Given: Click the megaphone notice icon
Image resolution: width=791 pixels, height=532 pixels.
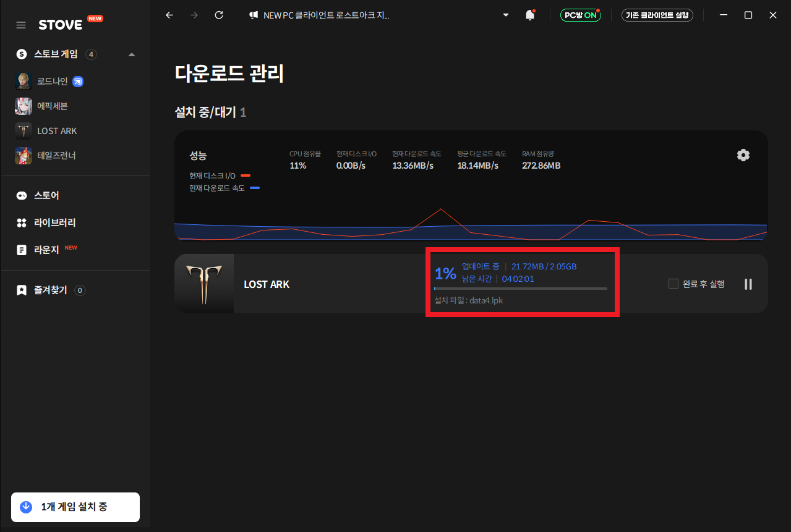Looking at the screenshot, I should pos(254,15).
